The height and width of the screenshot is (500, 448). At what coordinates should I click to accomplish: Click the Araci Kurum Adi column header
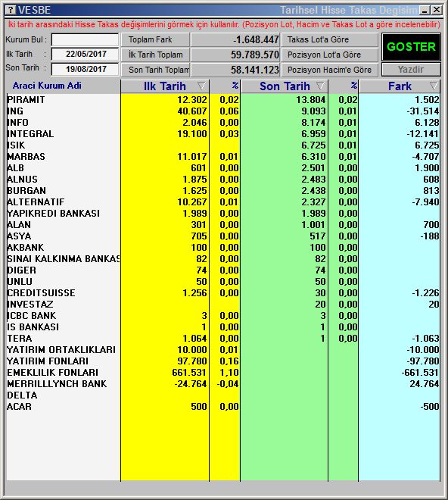click(x=47, y=86)
